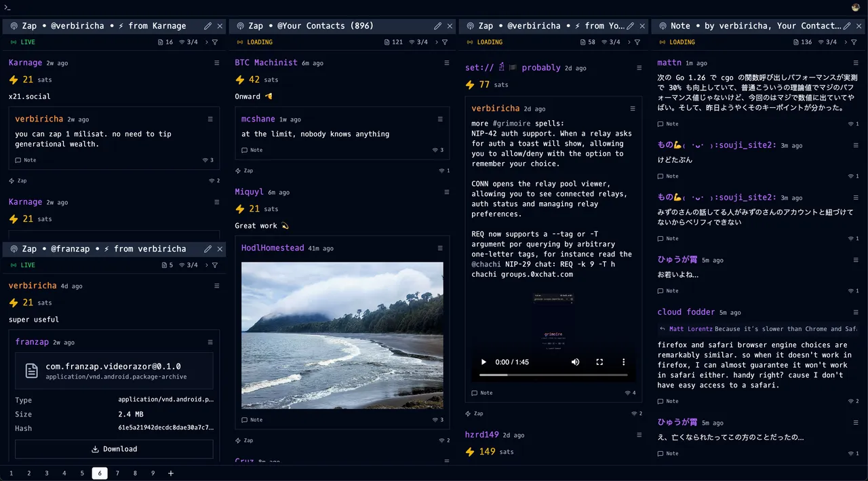Mute the grimoire video audio

pos(575,362)
